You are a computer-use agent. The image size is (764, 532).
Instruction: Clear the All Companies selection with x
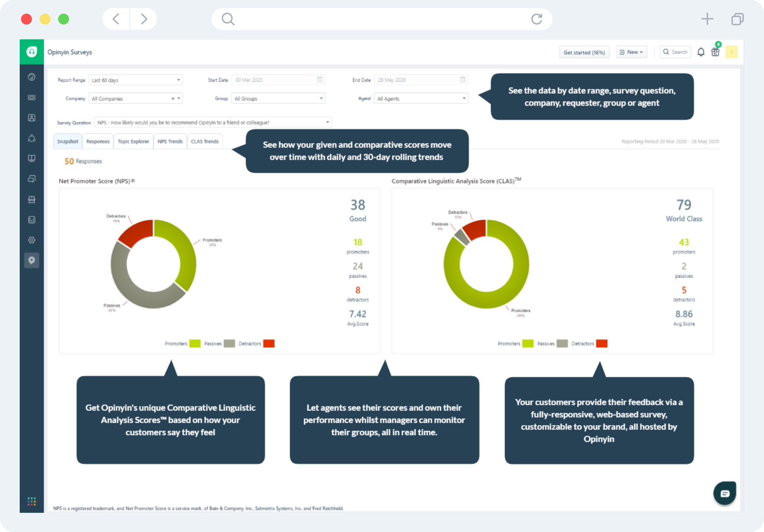173,99
